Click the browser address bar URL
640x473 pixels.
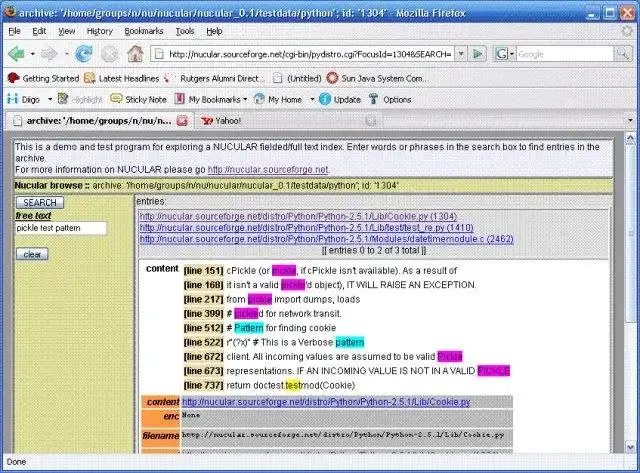(310, 54)
